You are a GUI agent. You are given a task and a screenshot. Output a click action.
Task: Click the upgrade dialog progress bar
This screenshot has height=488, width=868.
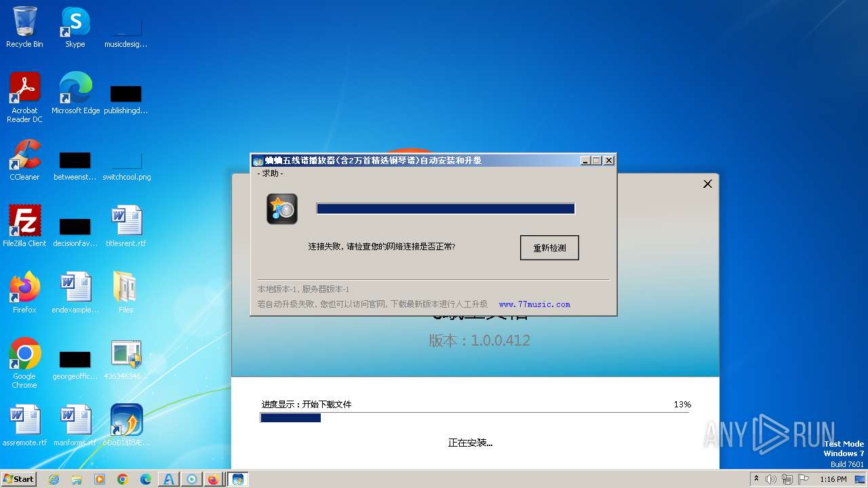click(446, 209)
